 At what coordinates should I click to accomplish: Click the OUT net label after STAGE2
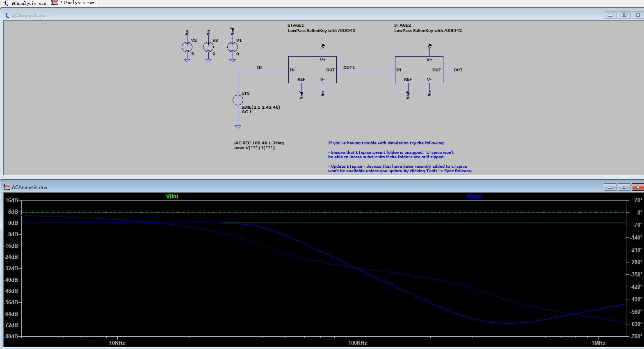point(458,70)
